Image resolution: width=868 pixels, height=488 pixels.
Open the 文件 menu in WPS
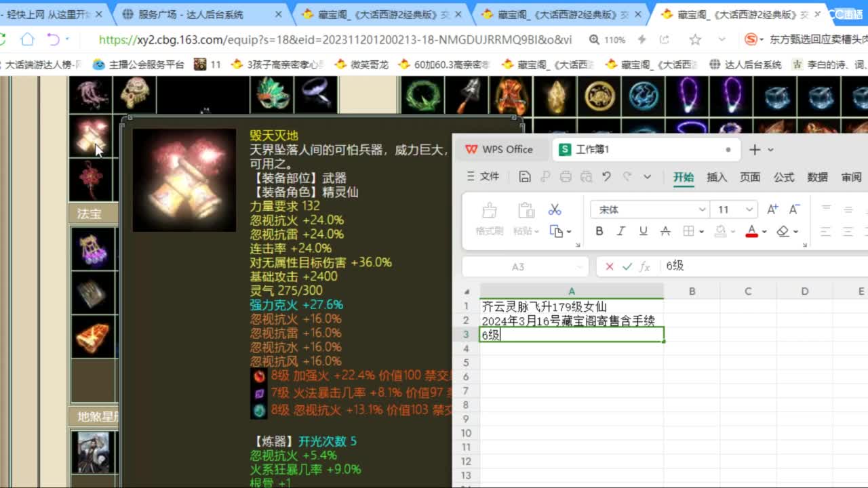484,177
